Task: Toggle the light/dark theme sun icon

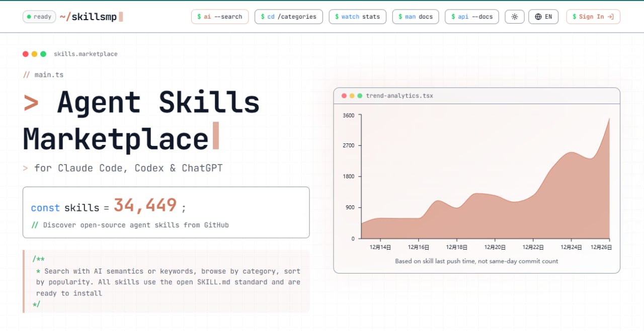Action: pyautogui.click(x=514, y=17)
